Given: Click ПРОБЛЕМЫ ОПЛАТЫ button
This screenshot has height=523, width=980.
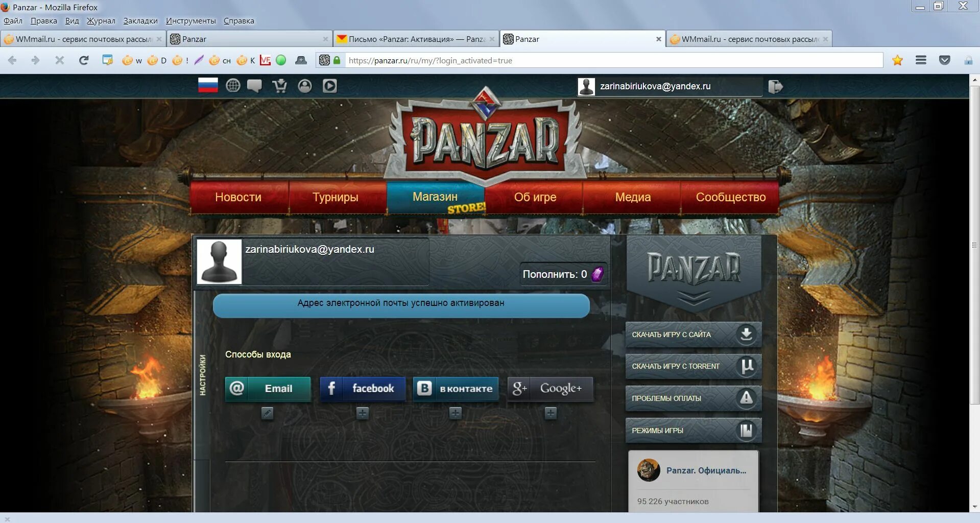Looking at the screenshot, I should (x=694, y=398).
